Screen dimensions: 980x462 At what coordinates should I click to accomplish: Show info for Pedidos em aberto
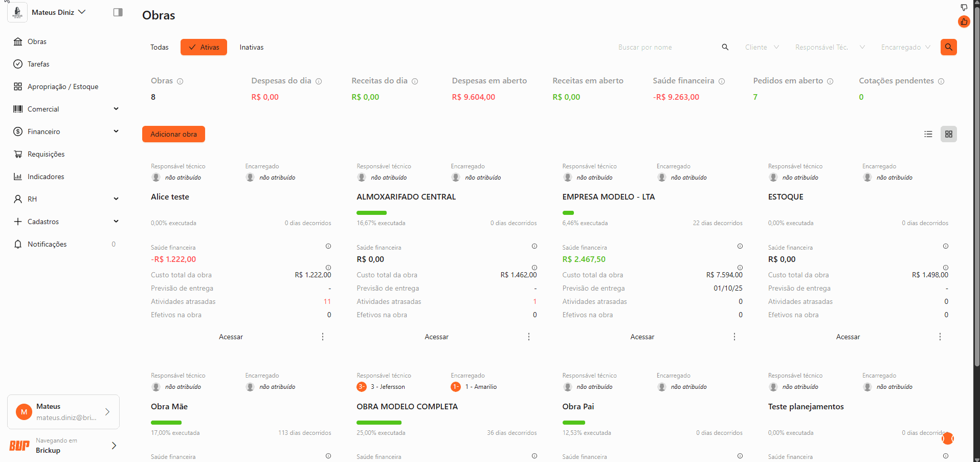pyautogui.click(x=830, y=81)
